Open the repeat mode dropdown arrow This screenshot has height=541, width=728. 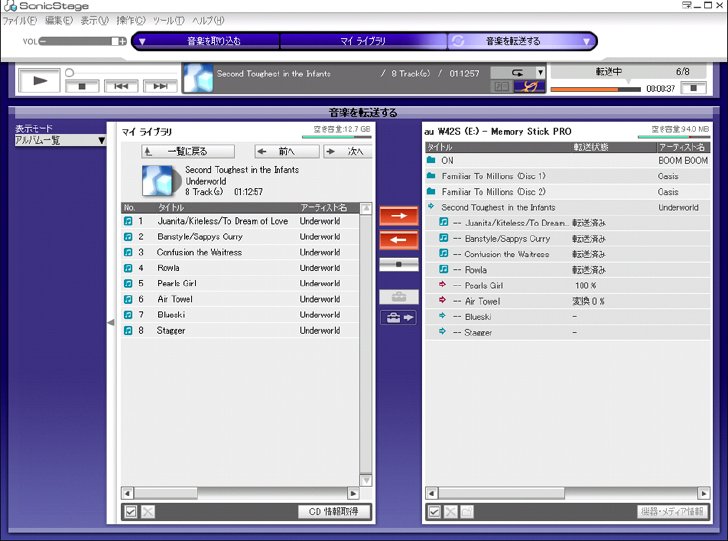[x=540, y=72]
